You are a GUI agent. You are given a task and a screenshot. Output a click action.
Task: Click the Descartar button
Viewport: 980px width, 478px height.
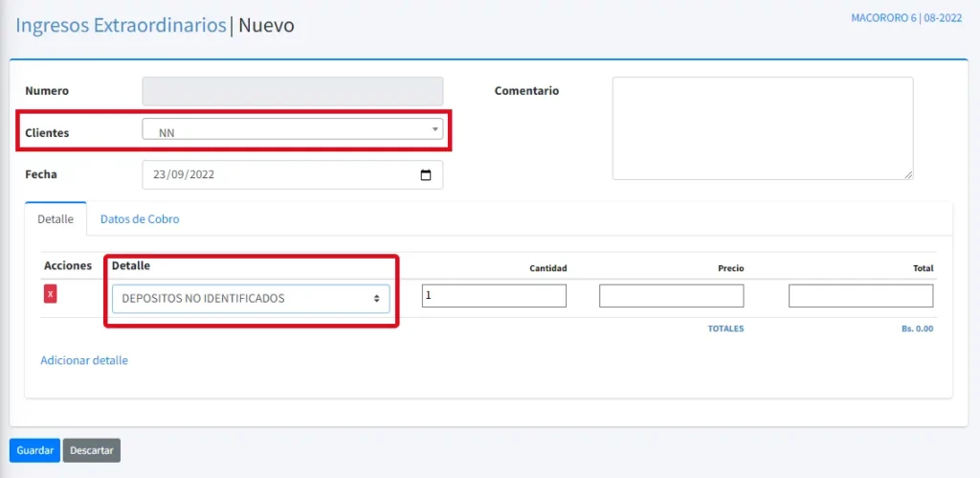92,450
